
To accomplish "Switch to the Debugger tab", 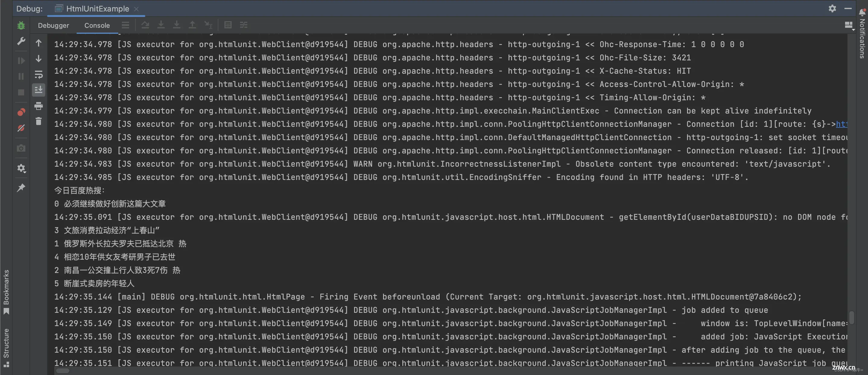I will pos(53,25).
